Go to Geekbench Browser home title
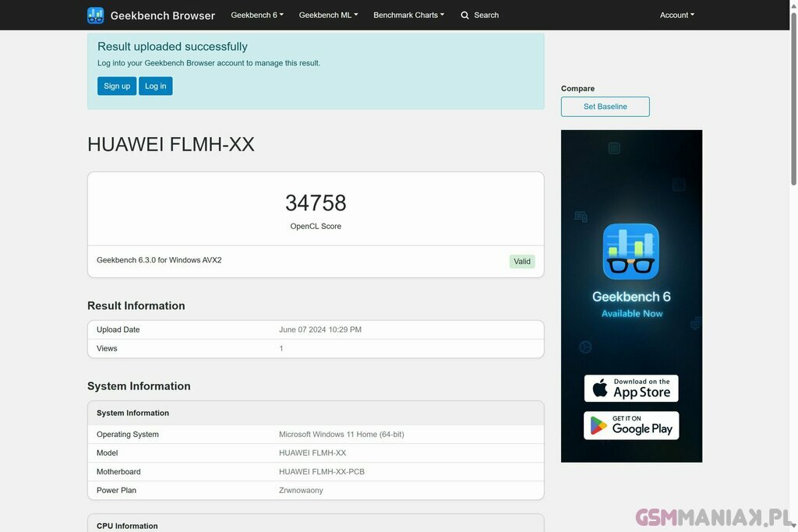 point(162,16)
